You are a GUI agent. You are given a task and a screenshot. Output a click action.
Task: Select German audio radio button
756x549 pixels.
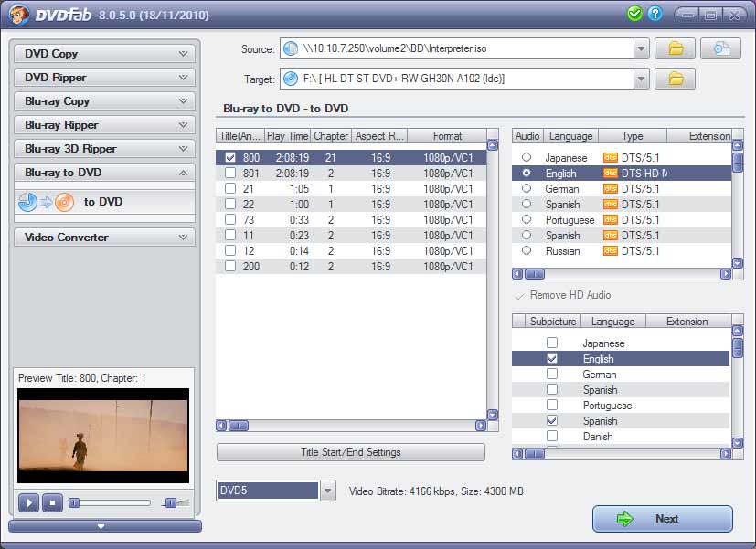coord(527,188)
